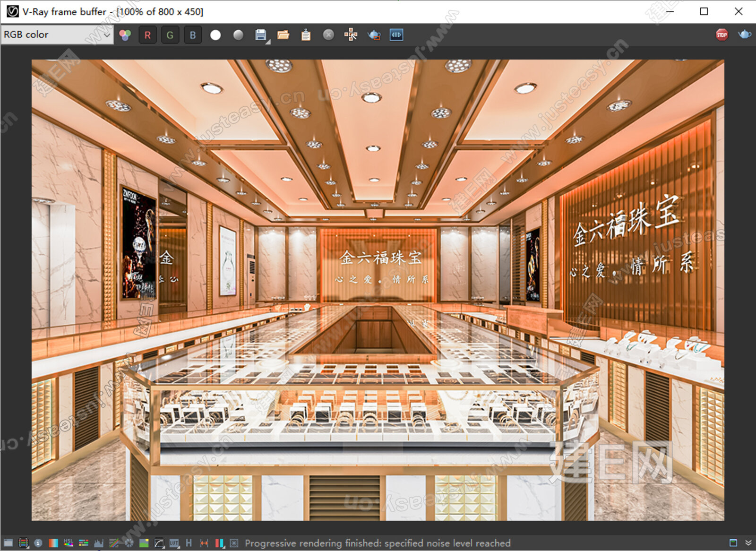This screenshot has width=756, height=551.
Task: Select stereo red-cyan display icon
Action: (219, 543)
